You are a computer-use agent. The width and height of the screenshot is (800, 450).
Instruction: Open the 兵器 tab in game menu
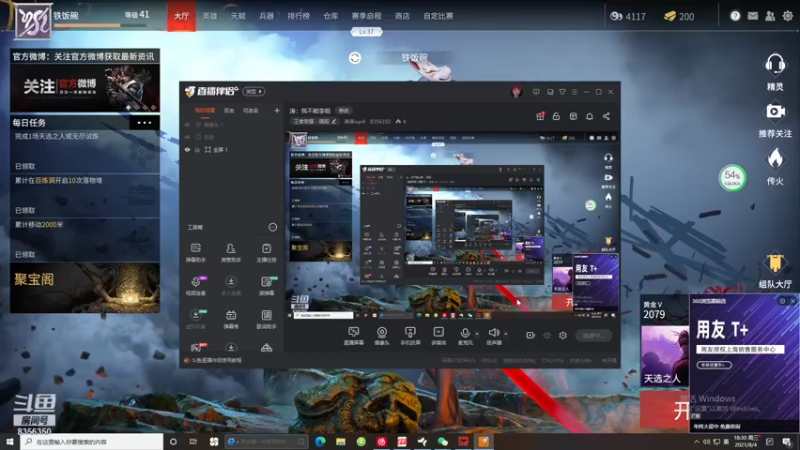[x=266, y=16]
